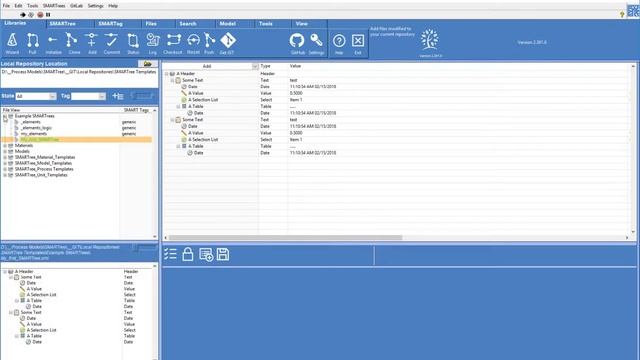The height and width of the screenshot is (360, 640).
Task: Select the _elements_logic file
Action: (x=36, y=128)
